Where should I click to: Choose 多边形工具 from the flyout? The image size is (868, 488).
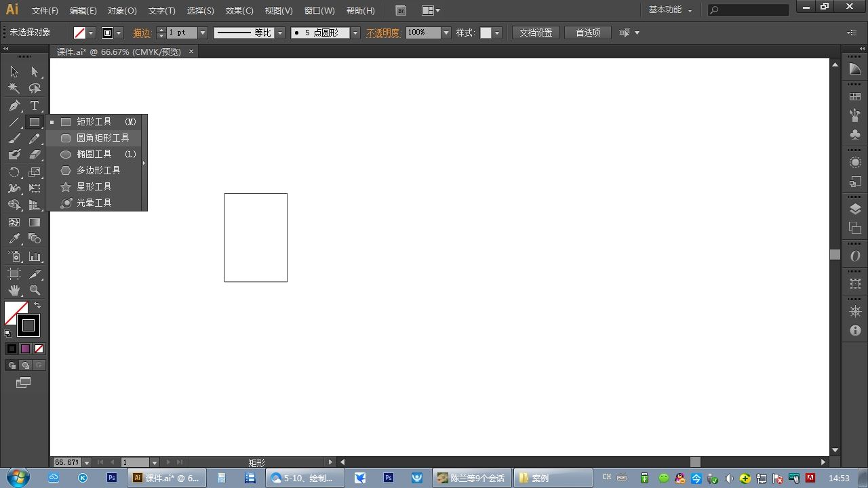[x=94, y=170]
